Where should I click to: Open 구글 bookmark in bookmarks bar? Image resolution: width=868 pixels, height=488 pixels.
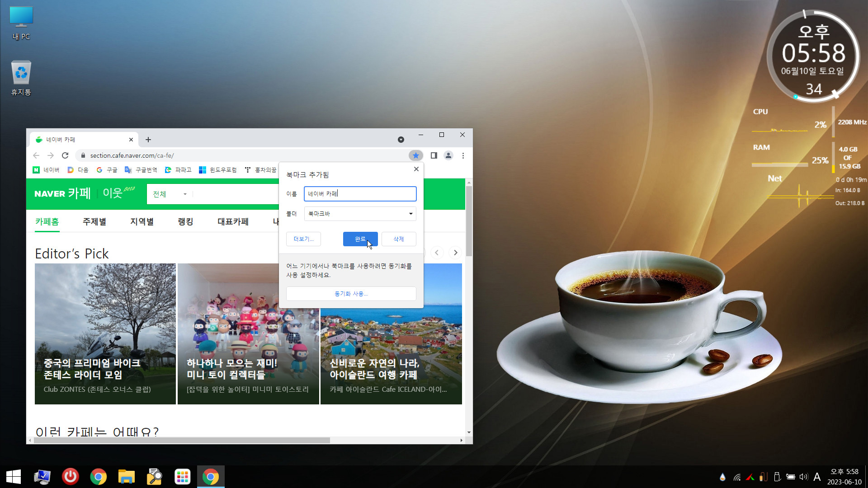107,170
